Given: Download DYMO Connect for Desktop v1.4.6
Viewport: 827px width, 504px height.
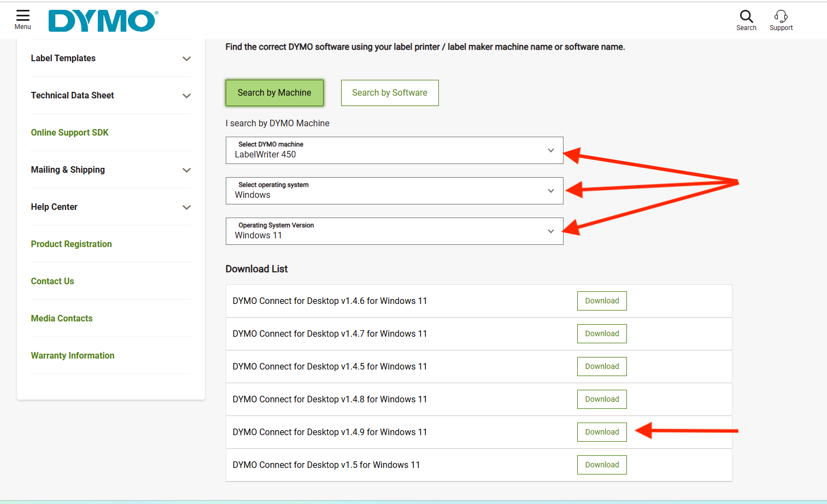Looking at the screenshot, I should 602,301.
